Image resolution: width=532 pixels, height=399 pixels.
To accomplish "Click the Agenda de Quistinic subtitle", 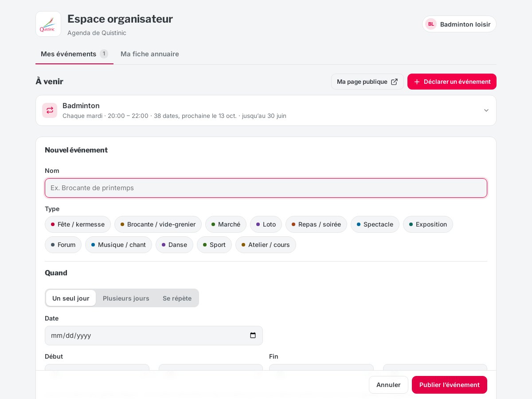I will (97, 33).
